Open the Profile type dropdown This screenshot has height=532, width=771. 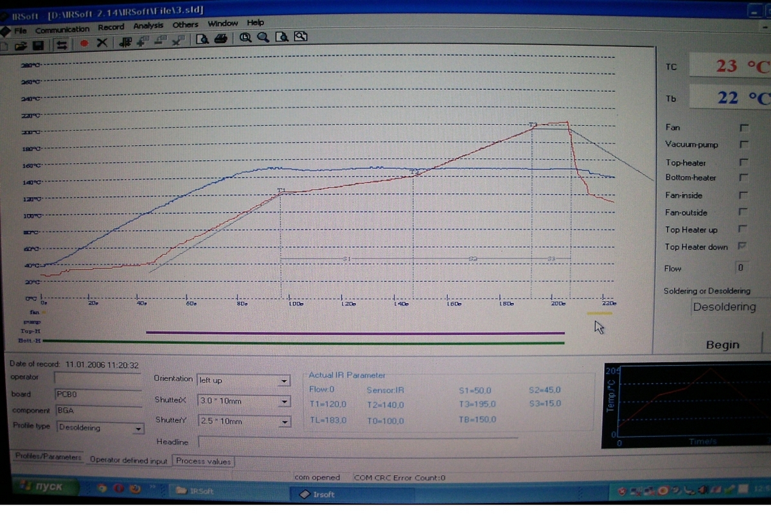pos(137,429)
